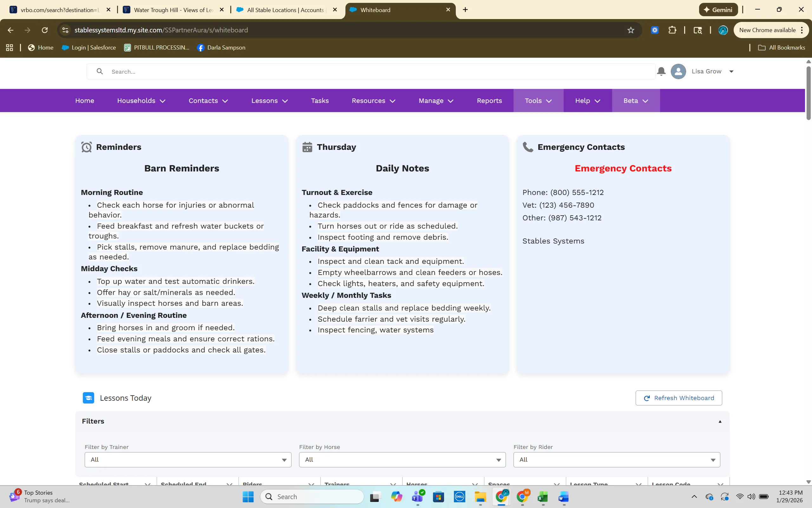Open the Filter by Horse dropdown
This screenshot has width=812, height=508.
point(402,460)
